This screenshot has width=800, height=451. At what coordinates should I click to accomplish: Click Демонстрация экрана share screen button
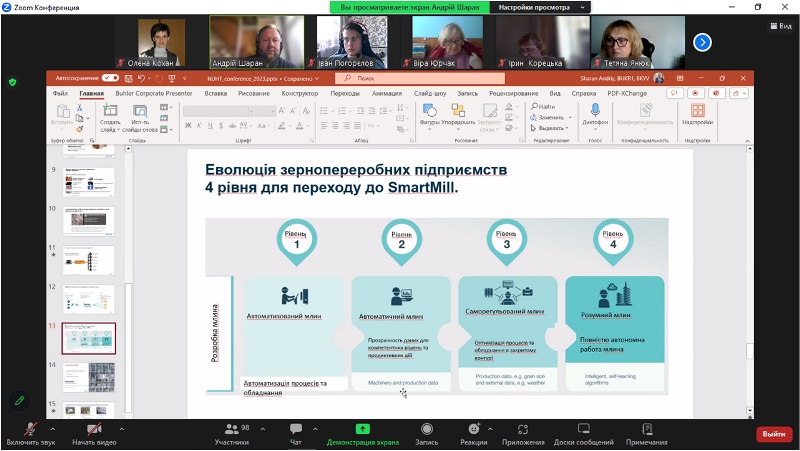tap(363, 429)
